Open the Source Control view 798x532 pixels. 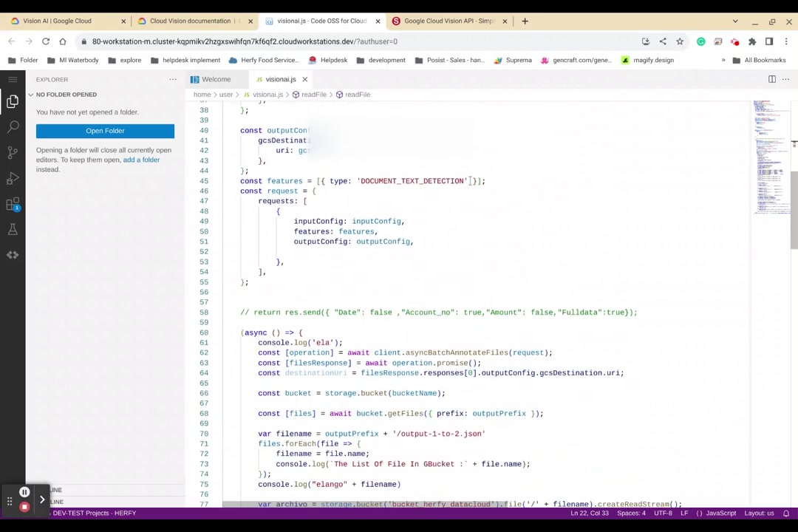coord(13,152)
